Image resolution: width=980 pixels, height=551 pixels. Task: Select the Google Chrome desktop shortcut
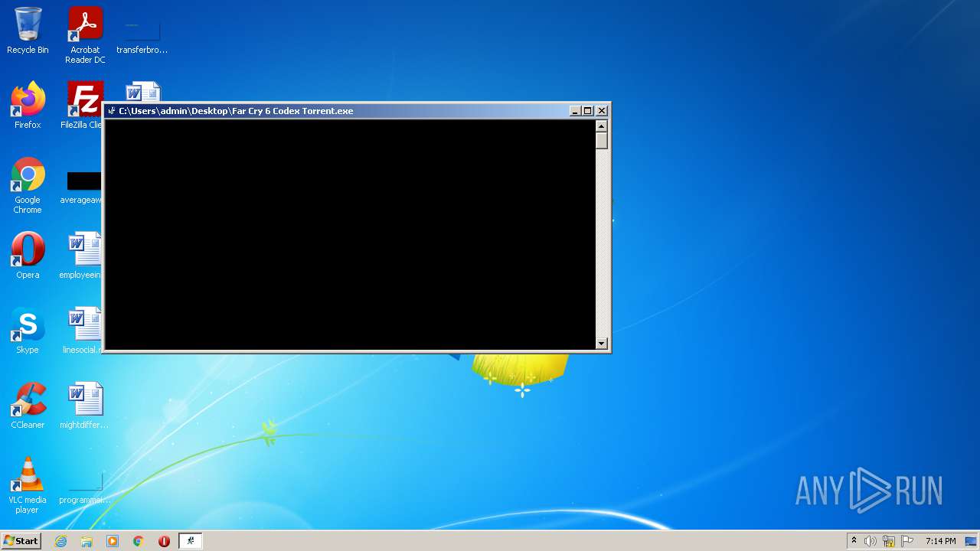click(28, 185)
